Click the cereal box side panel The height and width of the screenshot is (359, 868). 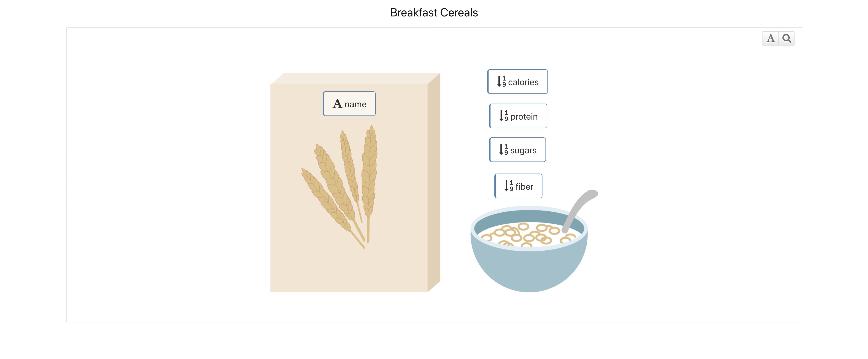click(x=434, y=182)
